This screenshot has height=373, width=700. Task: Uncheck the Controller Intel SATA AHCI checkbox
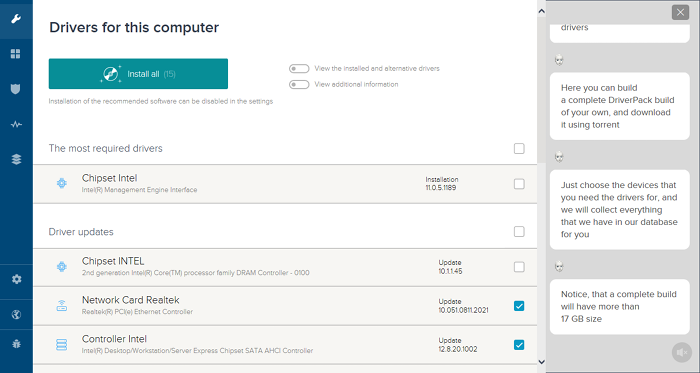(519, 345)
